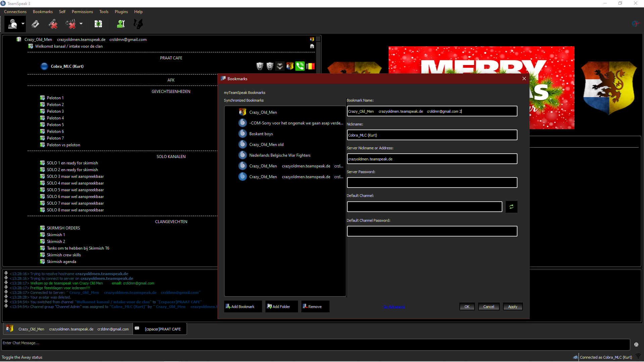Open the Bookmarks menu

point(43,12)
